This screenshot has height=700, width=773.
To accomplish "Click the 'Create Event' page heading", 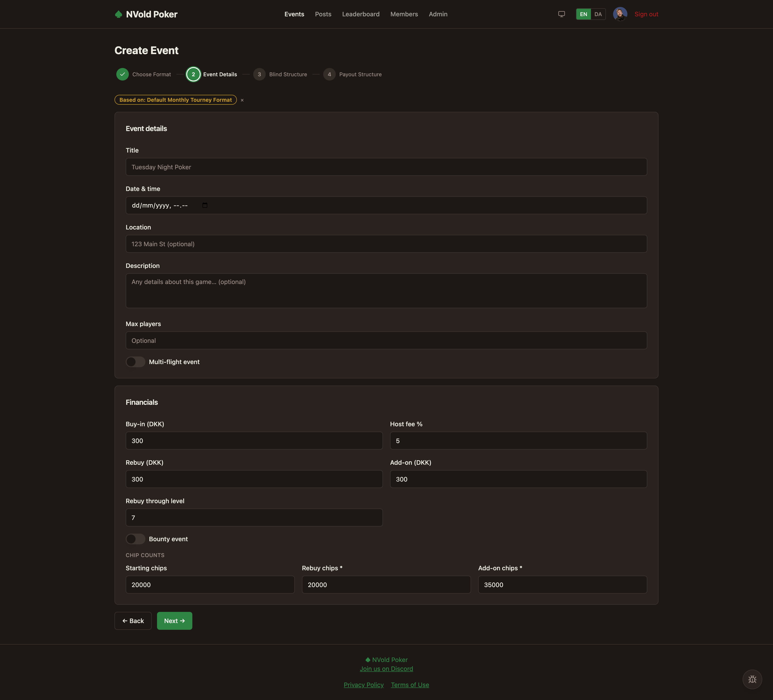I will pyautogui.click(x=147, y=50).
